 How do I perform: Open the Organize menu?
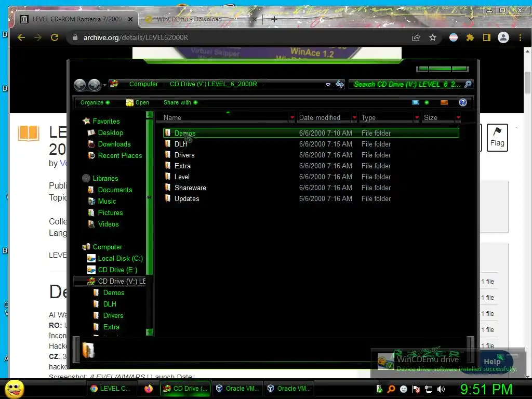pyautogui.click(x=95, y=102)
